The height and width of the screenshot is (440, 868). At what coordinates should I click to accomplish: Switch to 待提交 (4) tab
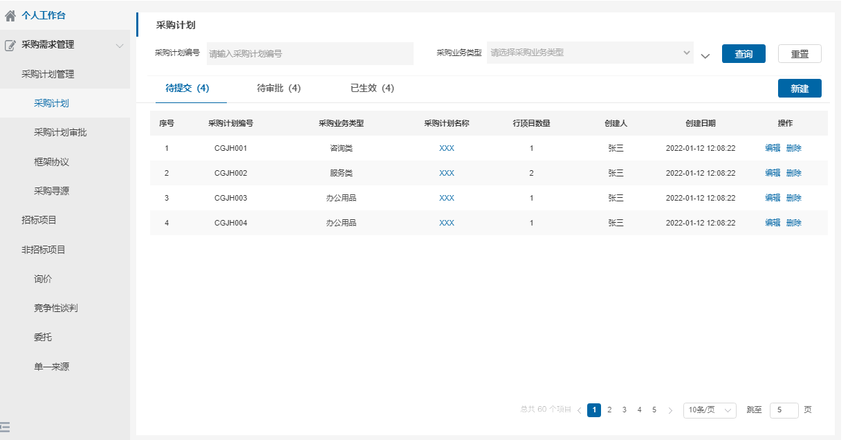tap(187, 89)
